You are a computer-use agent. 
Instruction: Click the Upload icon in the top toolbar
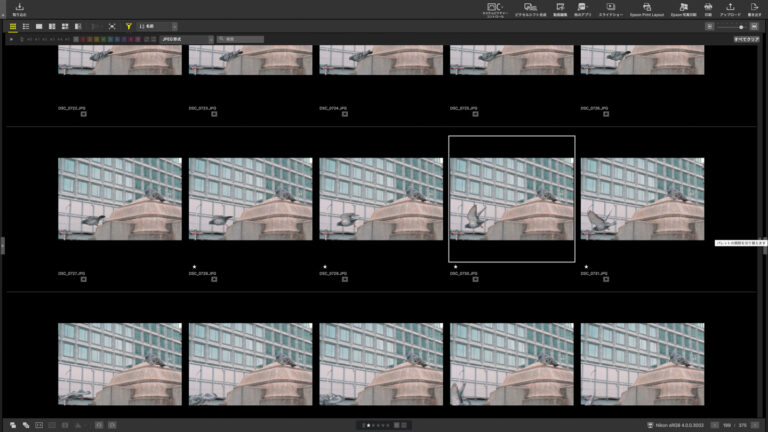730,9
